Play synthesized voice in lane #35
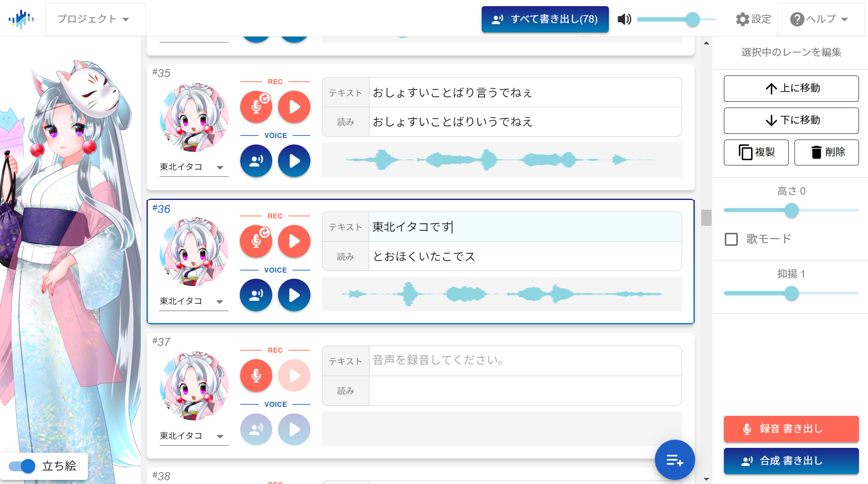The image size is (868, 484). click(294, 161)
